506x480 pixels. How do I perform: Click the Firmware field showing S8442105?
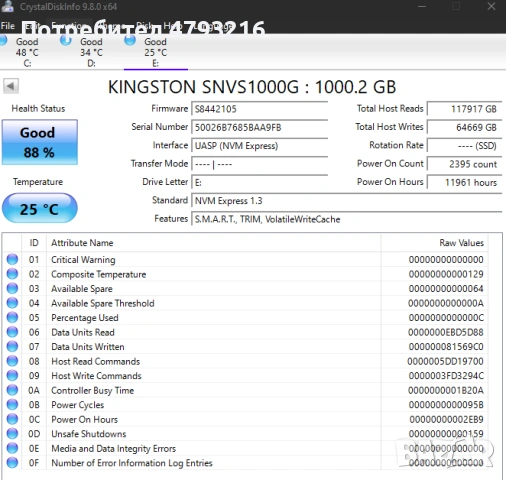260,109
